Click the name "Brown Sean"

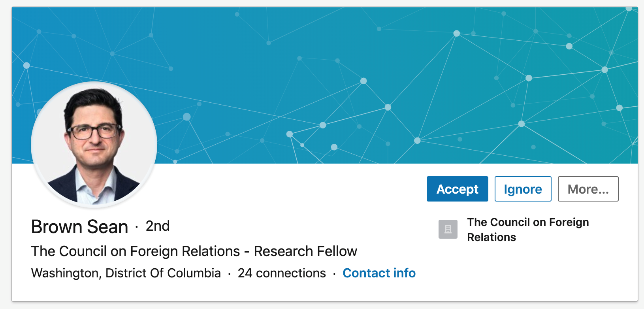pos(79,226)
